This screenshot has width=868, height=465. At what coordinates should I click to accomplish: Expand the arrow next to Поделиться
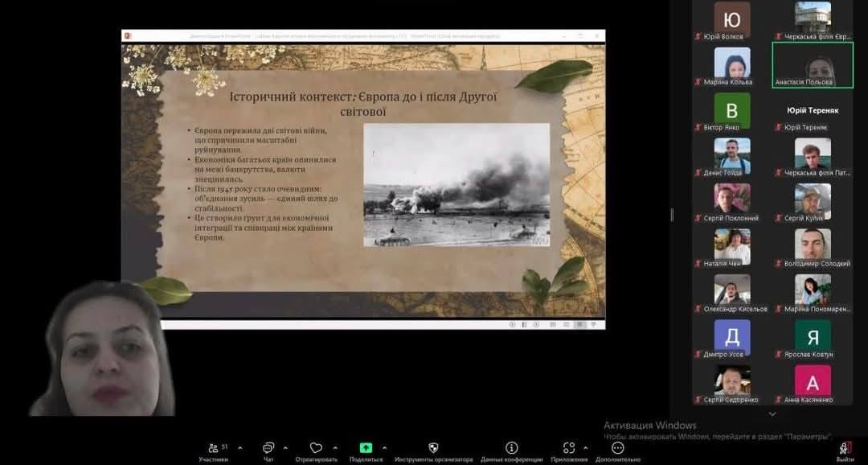point(384,447)
